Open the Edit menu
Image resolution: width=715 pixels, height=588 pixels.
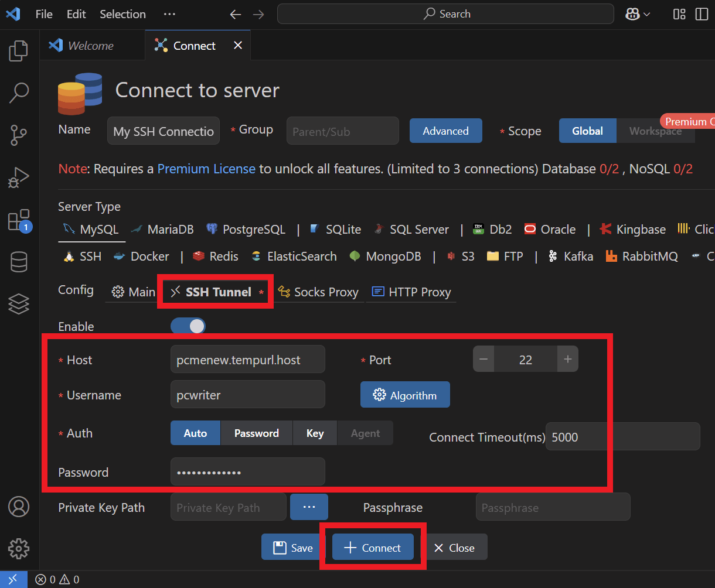[x=76, y=14]
